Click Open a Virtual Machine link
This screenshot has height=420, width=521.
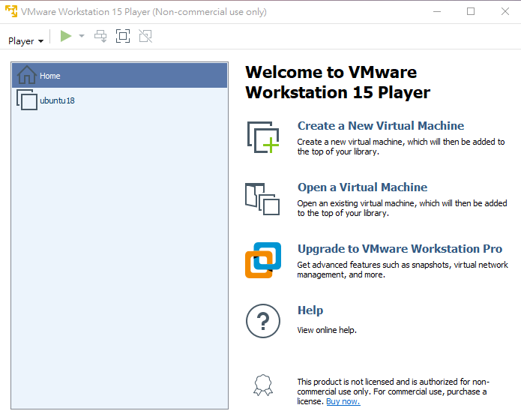click(x=363, y=187)
